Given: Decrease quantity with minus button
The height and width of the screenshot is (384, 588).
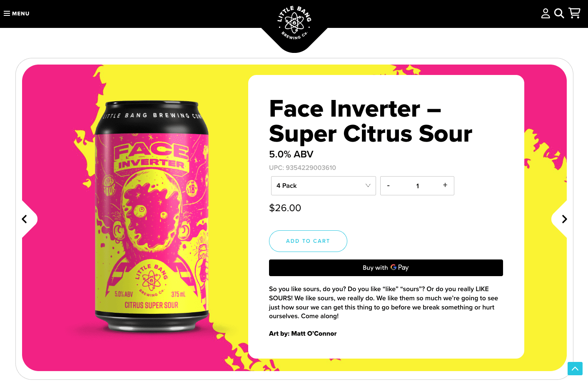Looking at the screenshot, I should (389, 186).
